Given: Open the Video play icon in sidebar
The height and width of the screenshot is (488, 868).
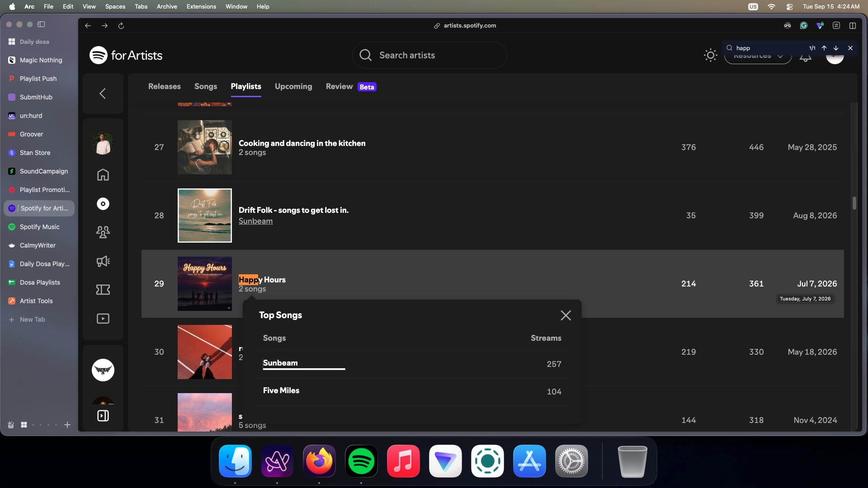Looking at the screenshot, I should 103,319.
